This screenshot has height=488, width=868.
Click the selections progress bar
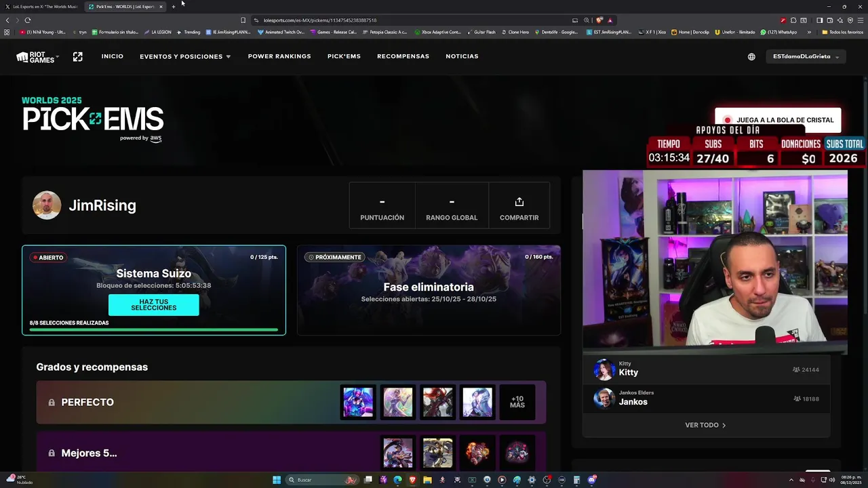tap(154, 330)
